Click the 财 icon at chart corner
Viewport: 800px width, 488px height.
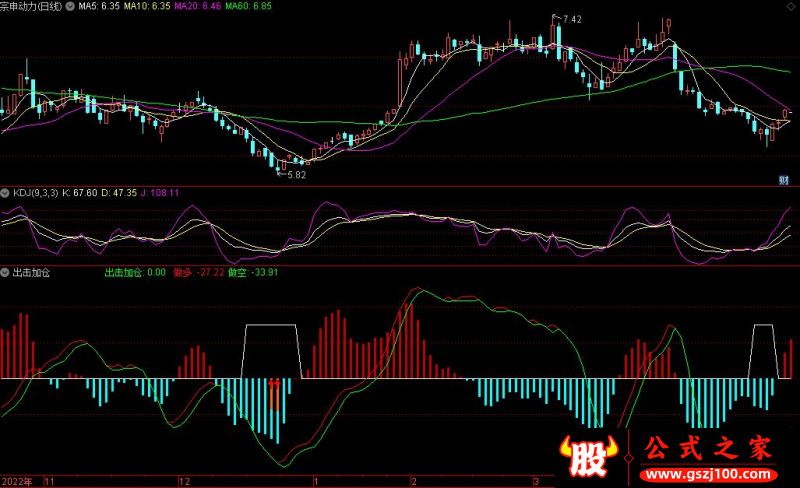784,180
